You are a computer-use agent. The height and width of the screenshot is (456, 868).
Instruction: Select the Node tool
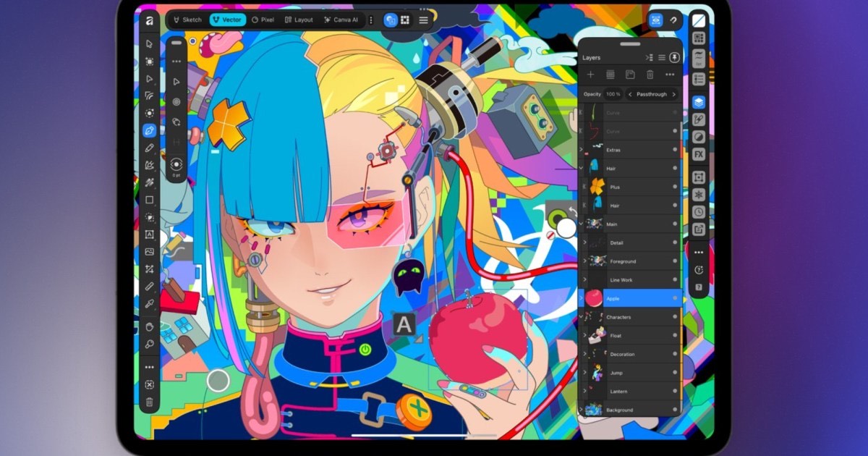point(150,79)
